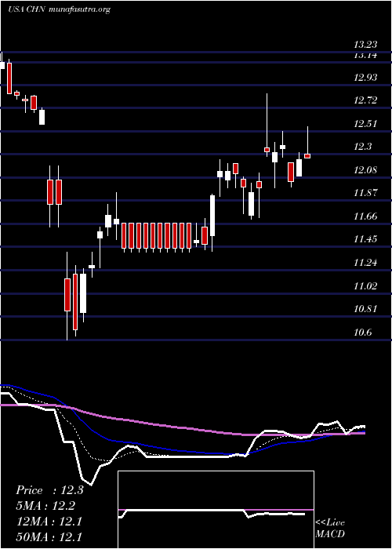Click the 12MA : 12.1 readout

49,522
